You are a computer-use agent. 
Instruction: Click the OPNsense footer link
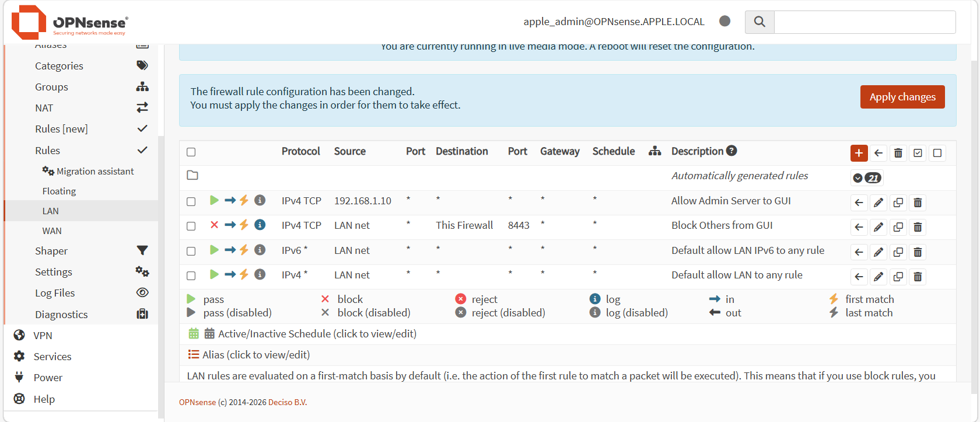(x=197, y=402)
